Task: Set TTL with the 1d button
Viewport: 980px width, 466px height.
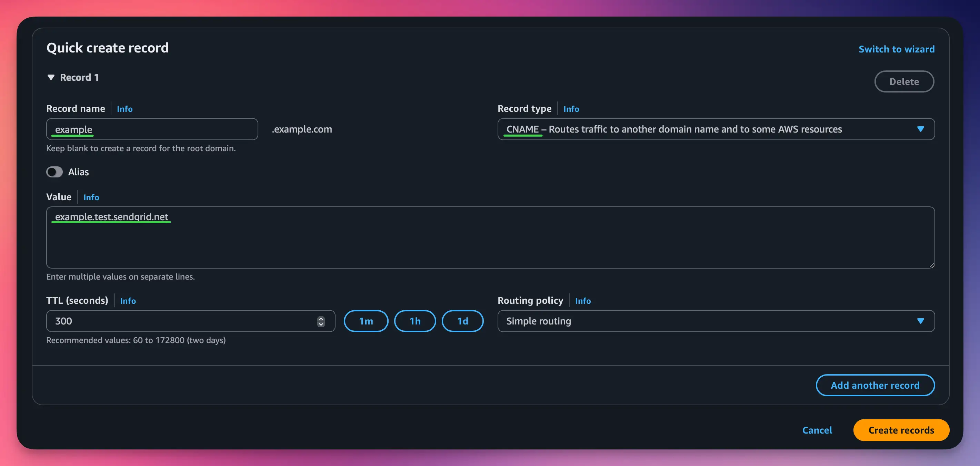Action: coord(462,321)
